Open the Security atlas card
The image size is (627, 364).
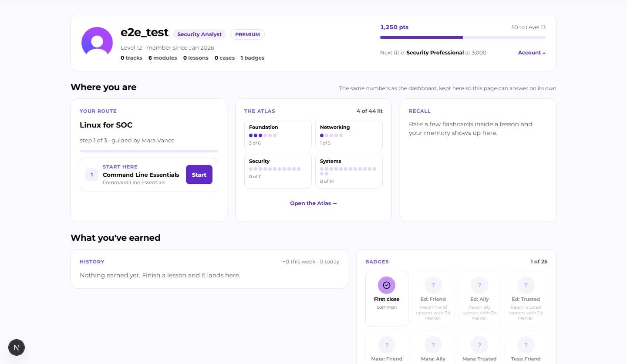tap(278, 171)
